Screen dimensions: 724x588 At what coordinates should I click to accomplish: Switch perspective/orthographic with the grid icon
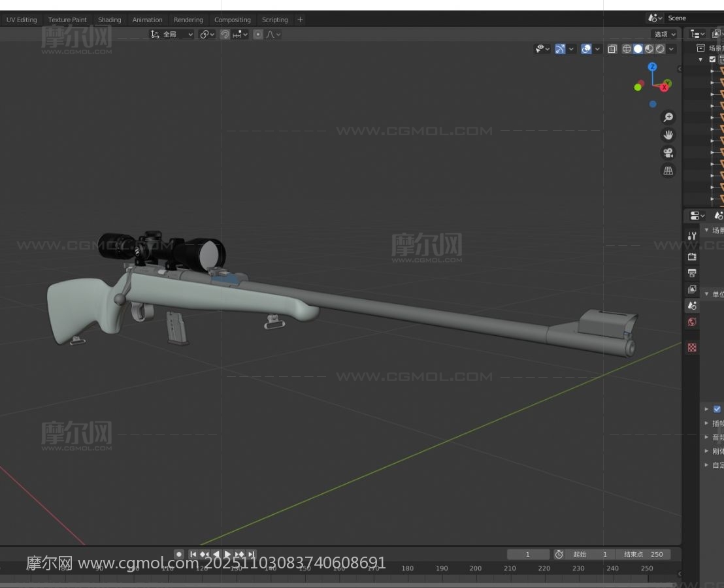pyautogui.click(x=668, y=171)
